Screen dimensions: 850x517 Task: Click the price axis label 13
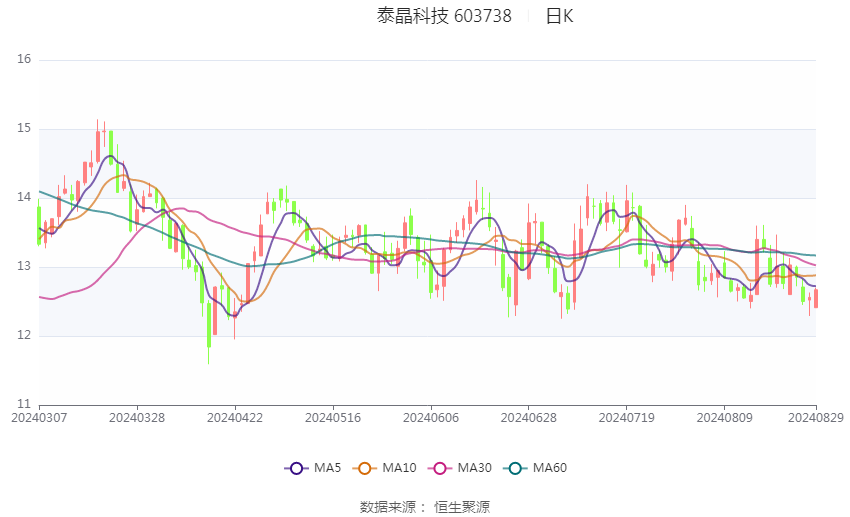pyautogui.click(x=24, y=266)
